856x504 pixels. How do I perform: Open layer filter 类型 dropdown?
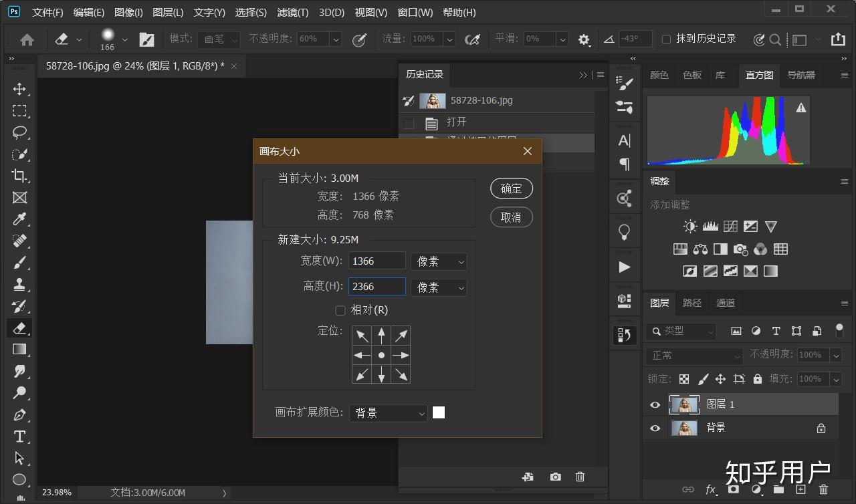click(x=681, y=331)
